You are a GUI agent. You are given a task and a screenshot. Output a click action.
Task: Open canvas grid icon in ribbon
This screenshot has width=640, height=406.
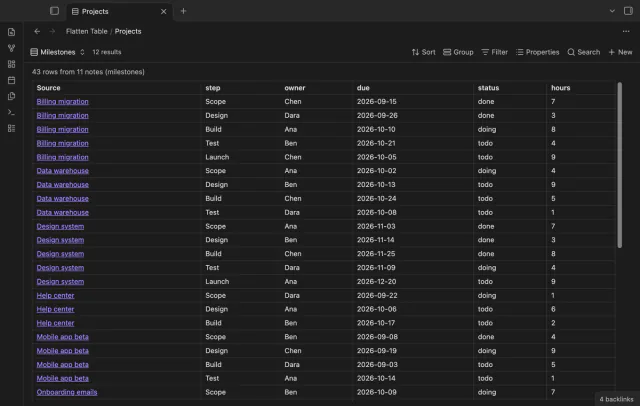(x=11, y=64)
